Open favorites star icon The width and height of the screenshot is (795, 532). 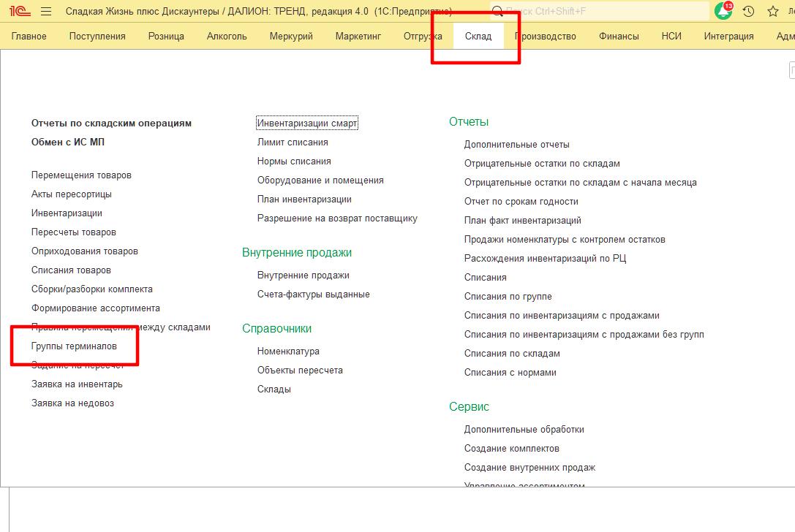coord(772,12)
